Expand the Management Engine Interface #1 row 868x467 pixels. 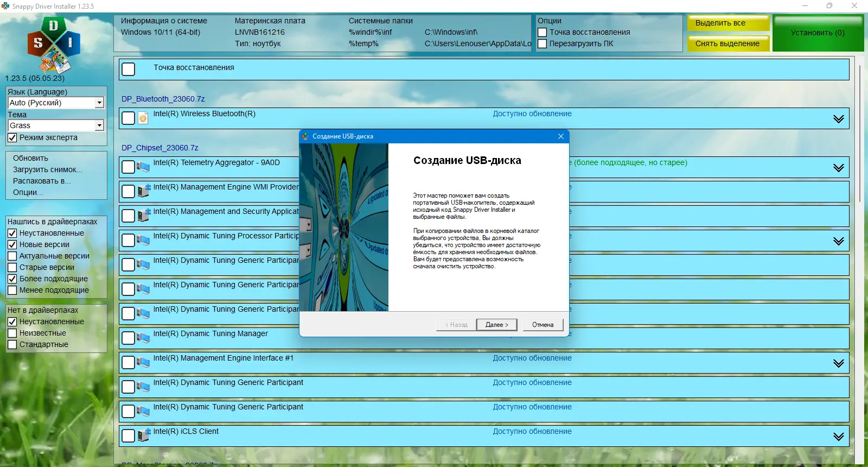(x=839, y=363)
